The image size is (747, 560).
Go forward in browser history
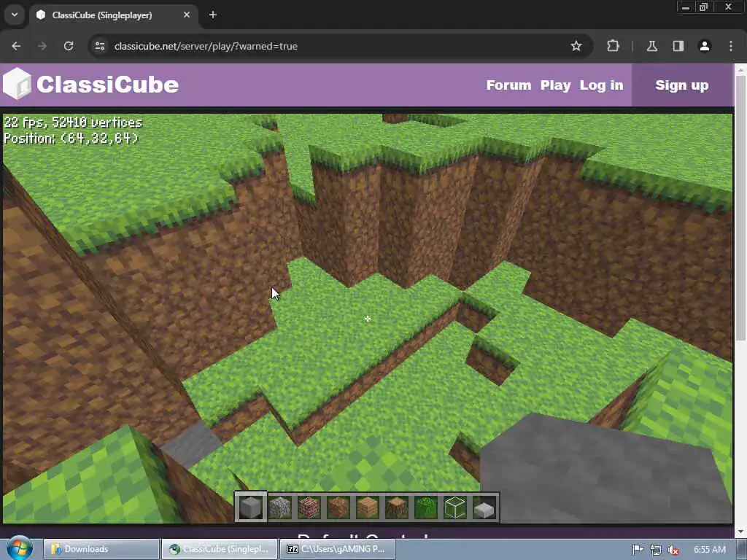point(42,46)
